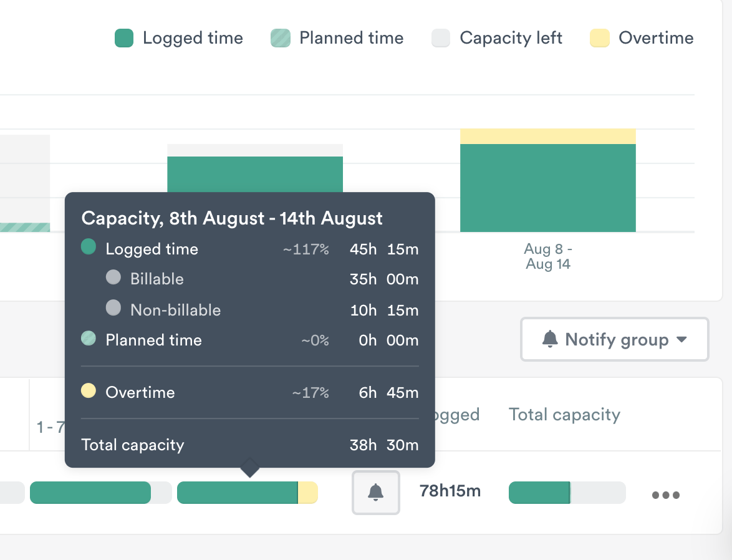Screen dimensions: 732x560
Task: Toggle the Logged time legend label
Action: coord(193,38)
